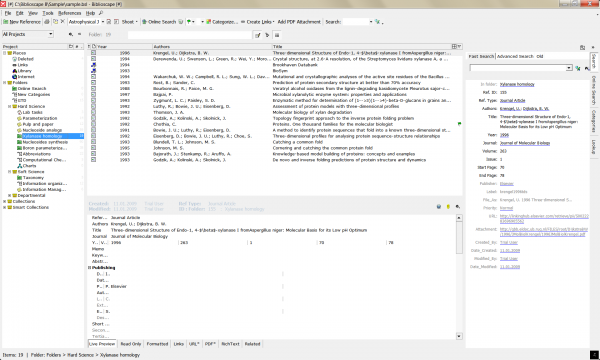Expand the Smart Collections node
Viewport: 600px width, 360px height.
point(5,207)
